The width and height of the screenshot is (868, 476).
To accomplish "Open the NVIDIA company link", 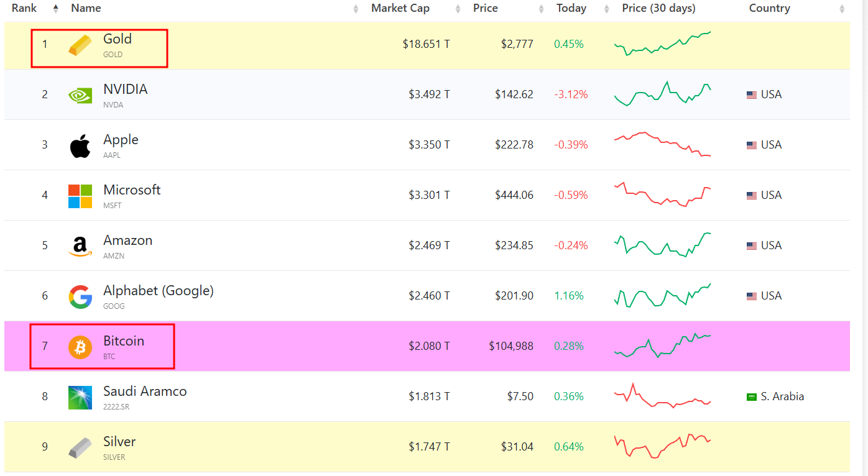I will (126, 89).
